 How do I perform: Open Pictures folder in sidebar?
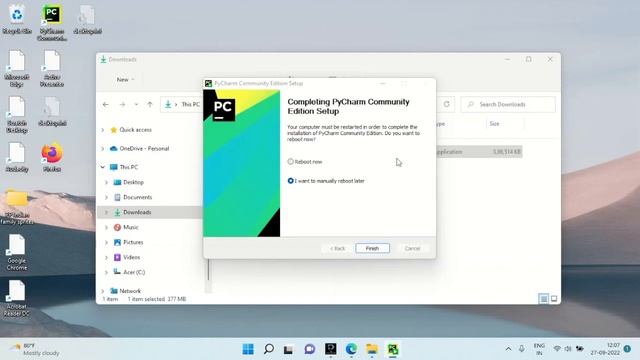129,242
